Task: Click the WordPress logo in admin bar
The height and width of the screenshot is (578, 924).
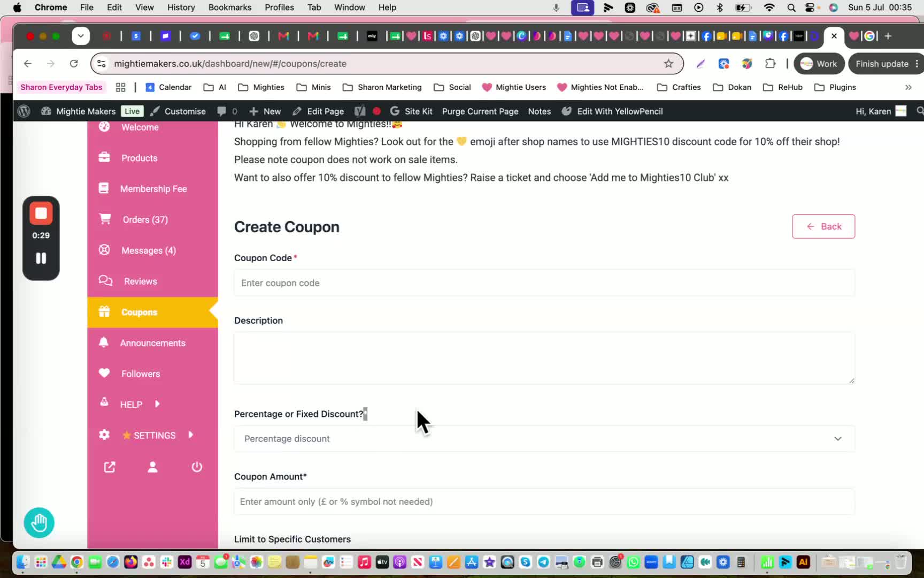Action: [x=24, y=111]
